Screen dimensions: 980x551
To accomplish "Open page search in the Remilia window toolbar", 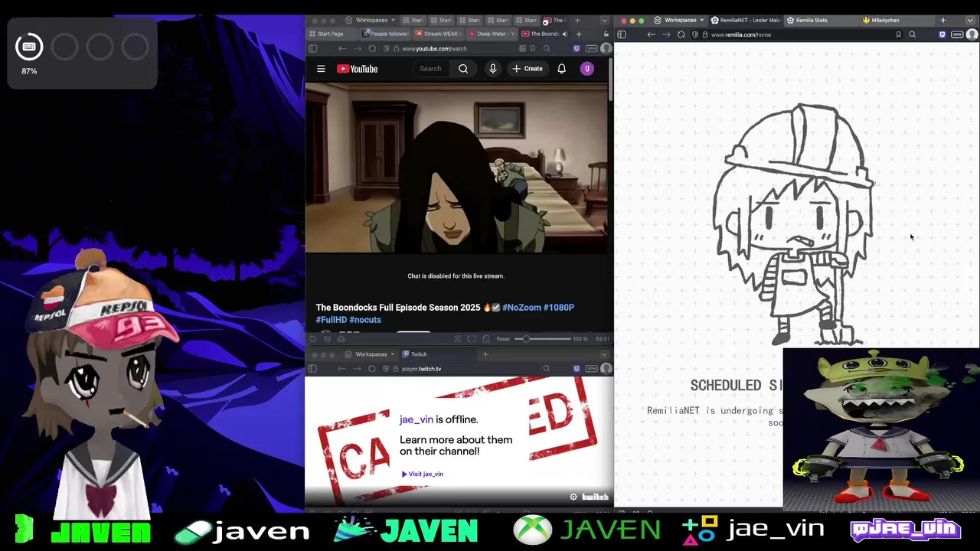I will click(912, 34).
